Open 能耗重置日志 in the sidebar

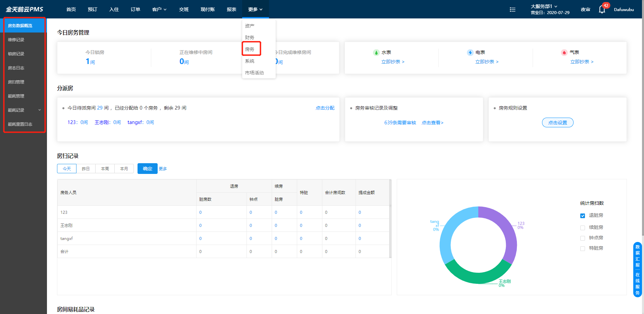point(24,124)
